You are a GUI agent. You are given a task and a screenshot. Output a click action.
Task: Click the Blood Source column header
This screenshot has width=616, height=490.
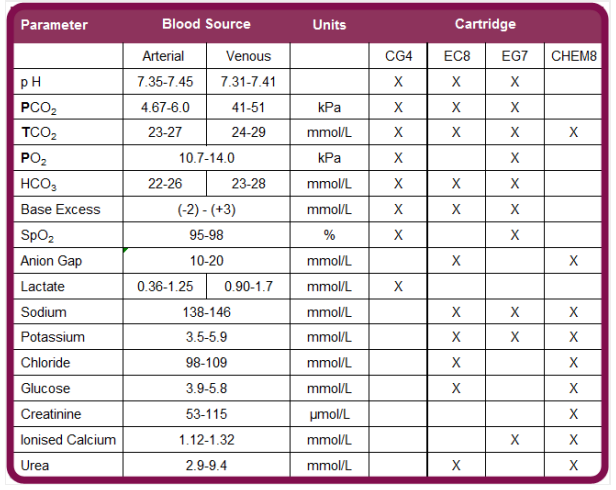[x=206, y=24]
